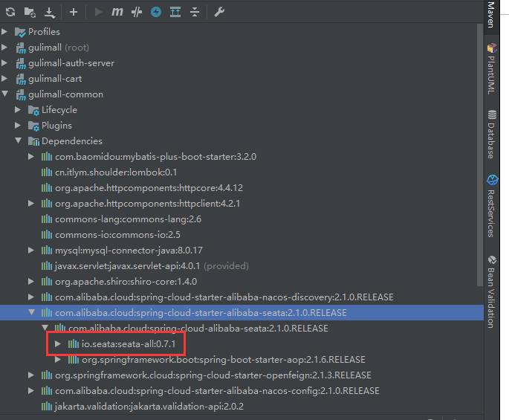Click Show Dependencies diagram icon

[x=175, y=12]
